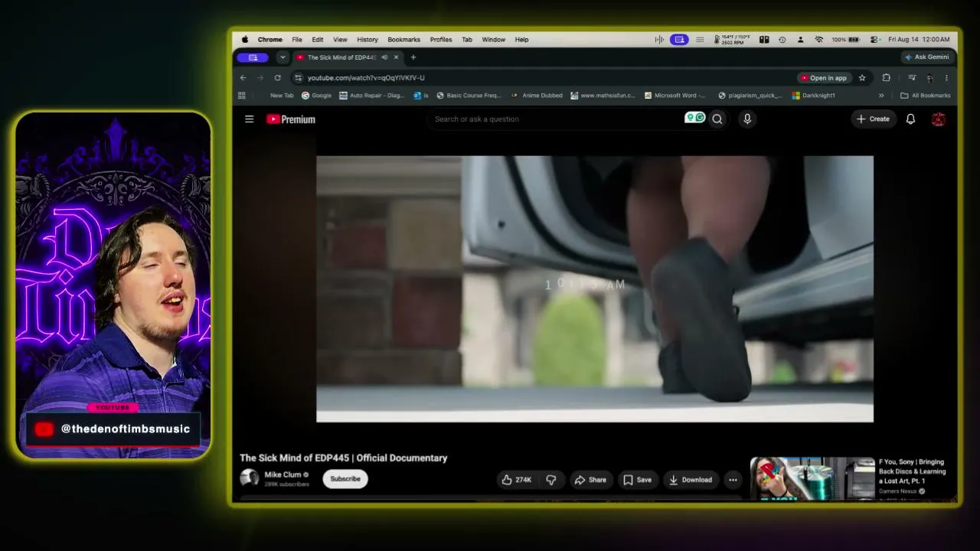Show hidden bookmarks with the chevron
Screen dimensions: 980x551
tap(881, 96)
